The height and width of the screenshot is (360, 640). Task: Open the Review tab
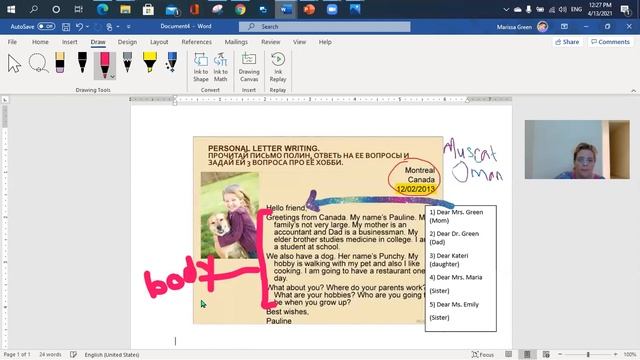coord(271,42)
